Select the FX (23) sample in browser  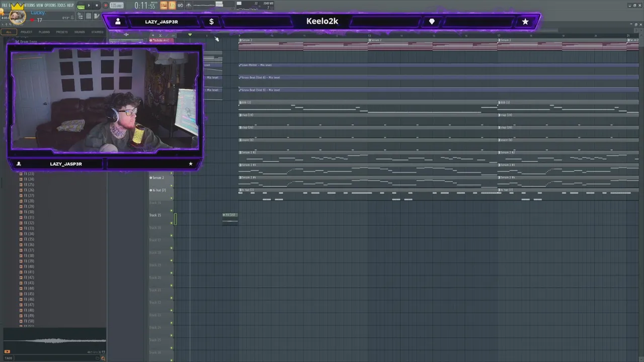click(x=29, y=173)
